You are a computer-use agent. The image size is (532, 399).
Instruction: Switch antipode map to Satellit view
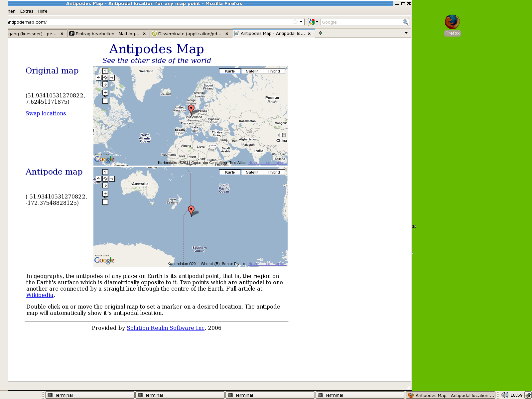coord(252,172)
